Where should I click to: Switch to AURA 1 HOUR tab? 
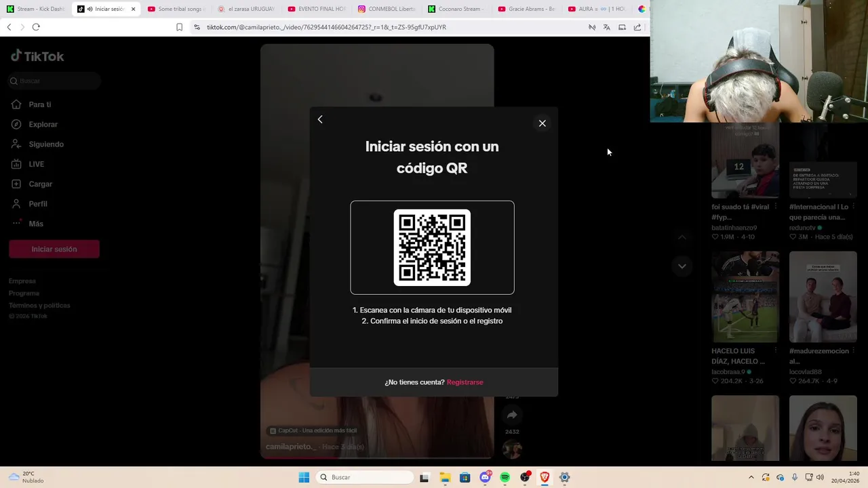click(x=596, y=9)
